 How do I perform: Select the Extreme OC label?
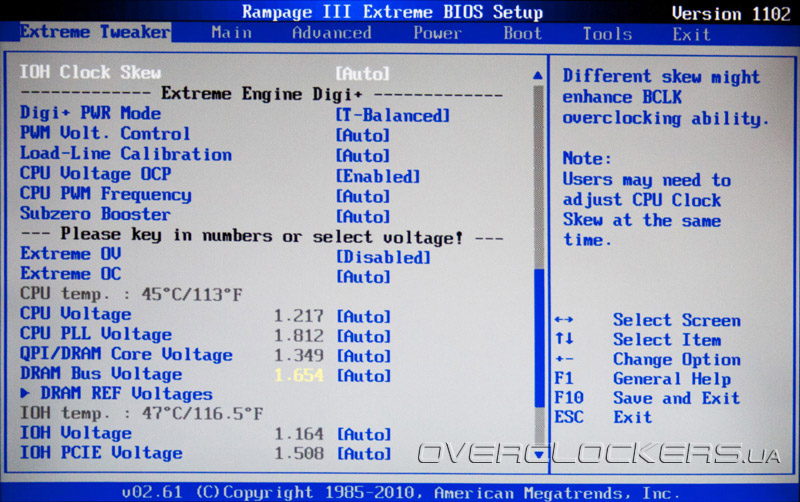[x=70, y=273]
